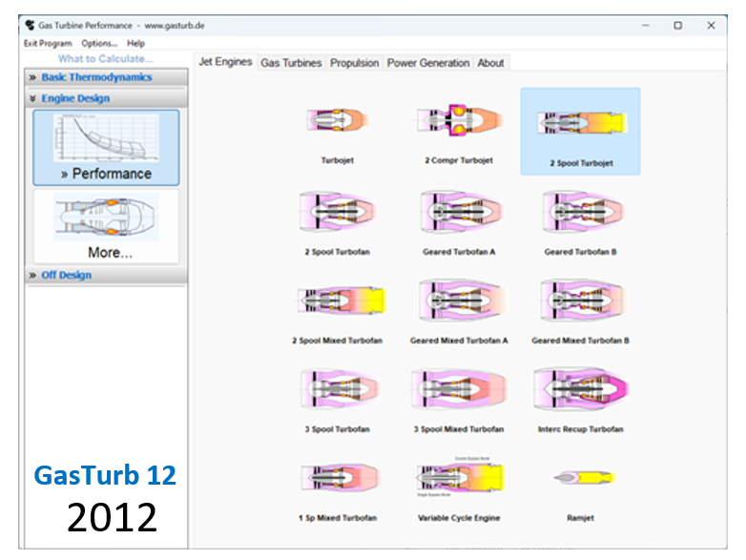Screen dimensions: 746x560
Task: Go to the About tab
Action: point(491,63)
